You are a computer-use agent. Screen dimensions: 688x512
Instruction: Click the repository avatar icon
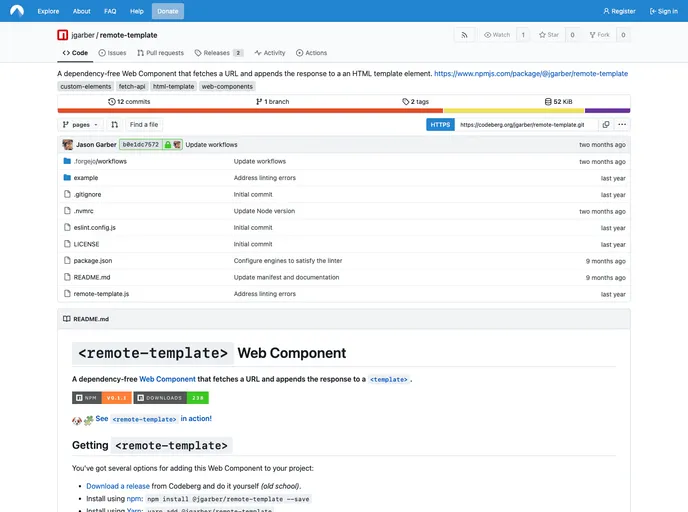63,35
